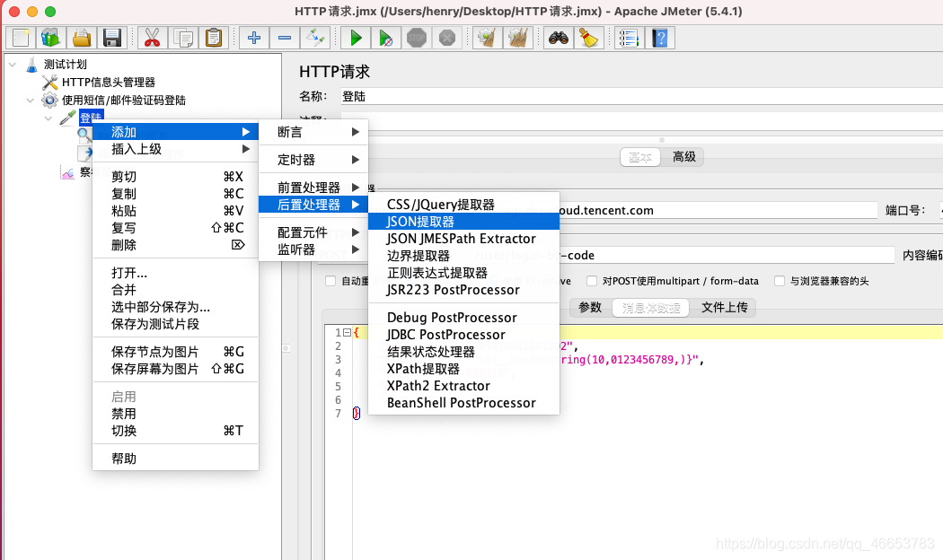Click the Stop test icon
The width and height of the screenshot is (943, 560).
416,38
